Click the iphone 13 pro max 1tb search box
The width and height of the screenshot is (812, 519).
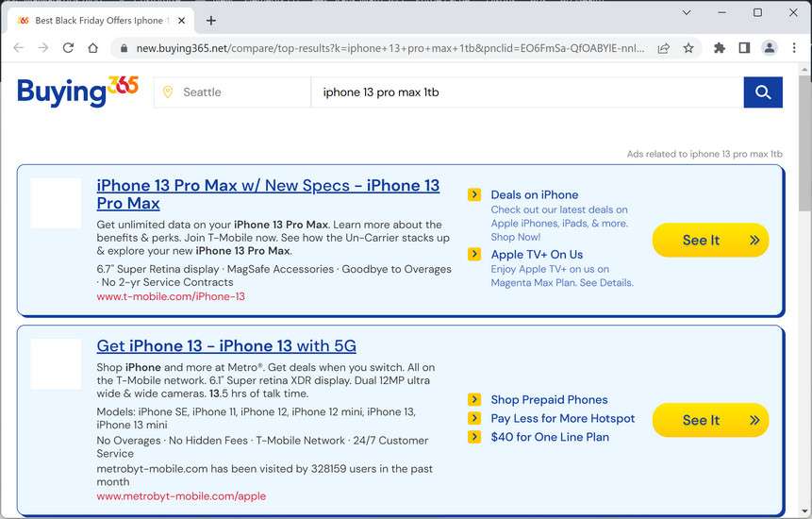pyautogui.click(x=527, y=92)
